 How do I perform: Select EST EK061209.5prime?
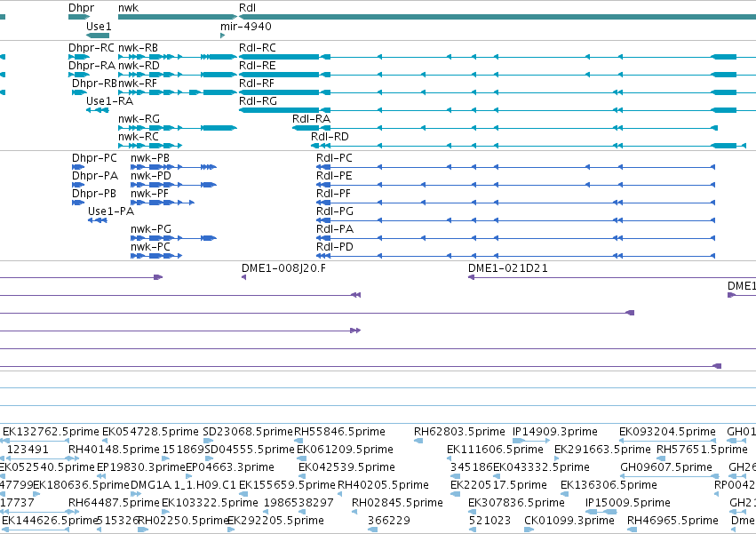[x=345, y=450]
